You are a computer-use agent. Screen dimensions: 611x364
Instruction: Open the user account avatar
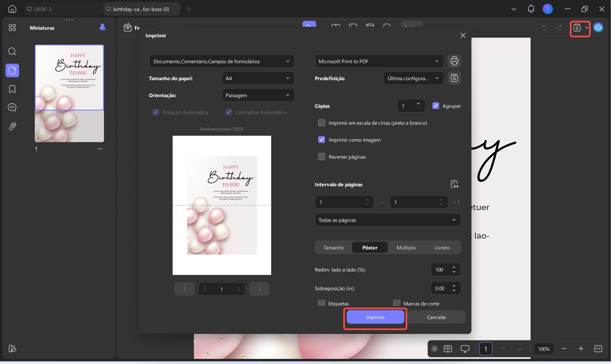tap(548, 9)
